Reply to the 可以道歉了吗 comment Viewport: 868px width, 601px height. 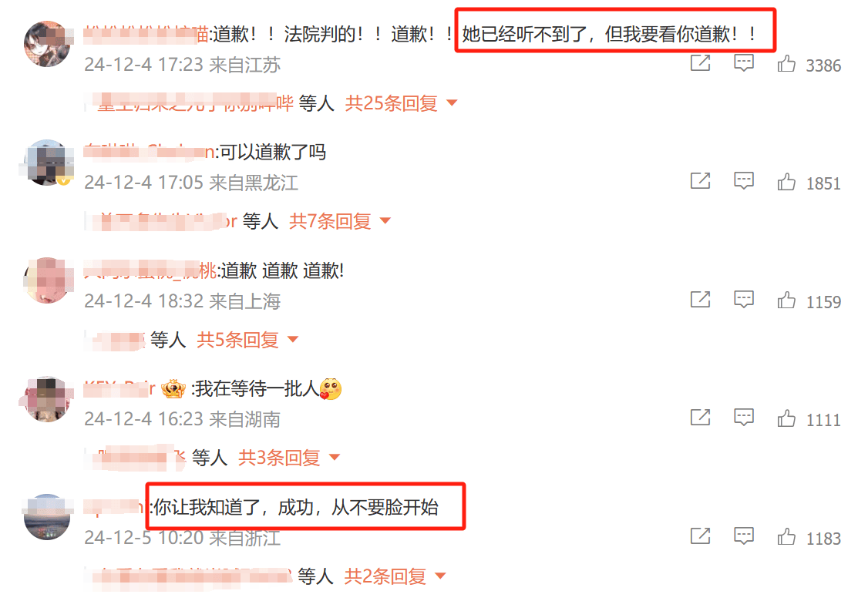[x=743, y=181]
